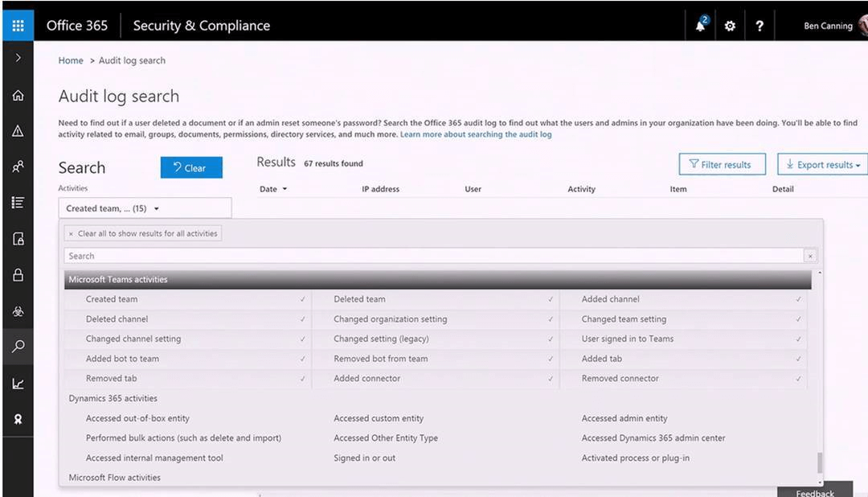
Task: Open the notifications bell icon
Action: (x=700, y=26)
